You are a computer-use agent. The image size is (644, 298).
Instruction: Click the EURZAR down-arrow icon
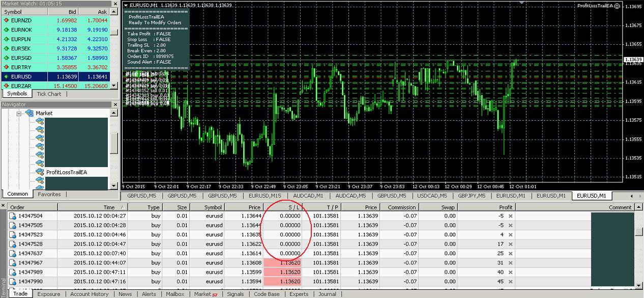pyautogui.click(x=6, y=86)
